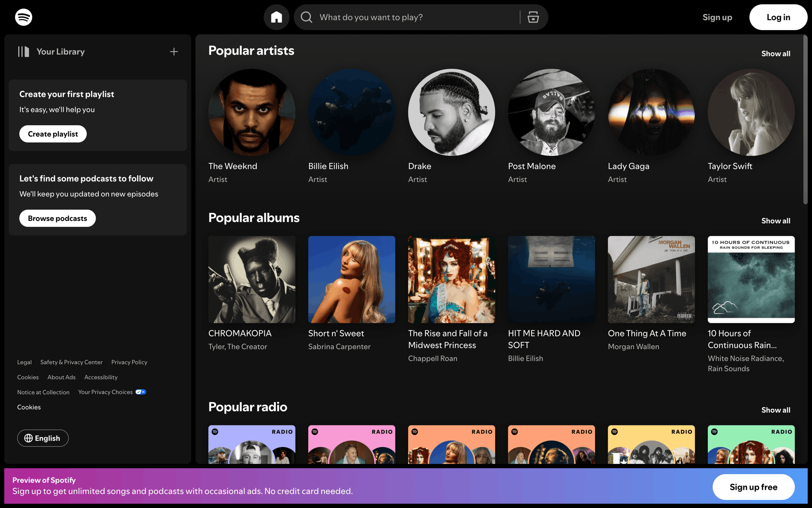Open Short n' Sweet album cover
This screenshot has width=812, height=508.
tap(352, 279)
